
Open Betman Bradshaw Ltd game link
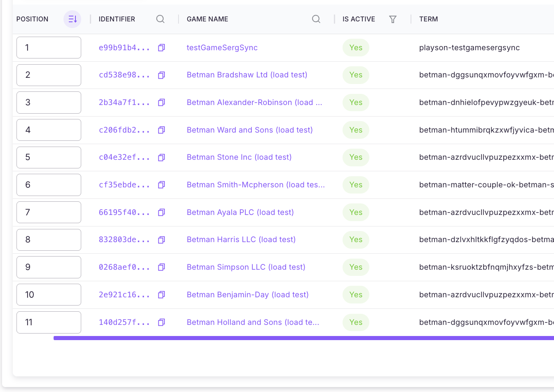[247, 75]
